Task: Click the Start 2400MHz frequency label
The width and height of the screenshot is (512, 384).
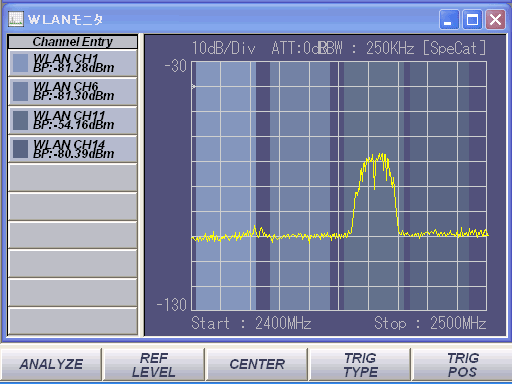Action: coord(251,323)
